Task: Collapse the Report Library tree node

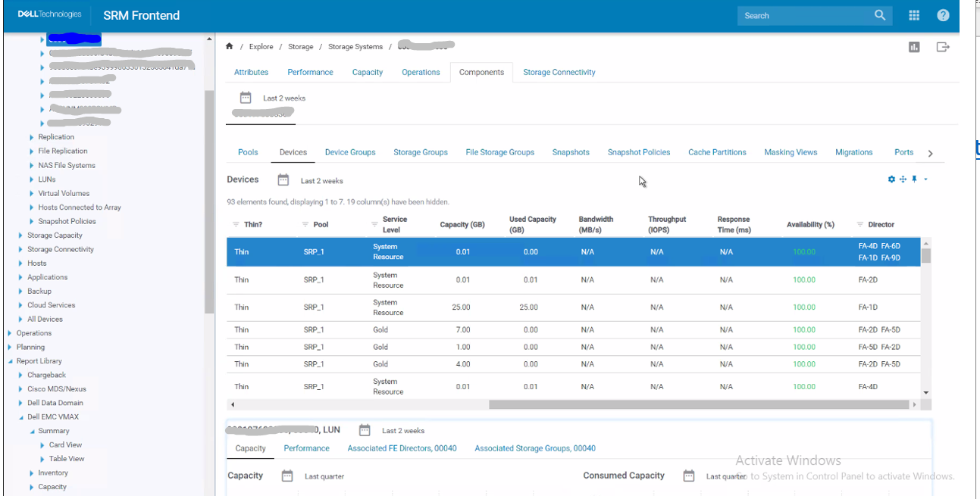Action: (11, 361)
